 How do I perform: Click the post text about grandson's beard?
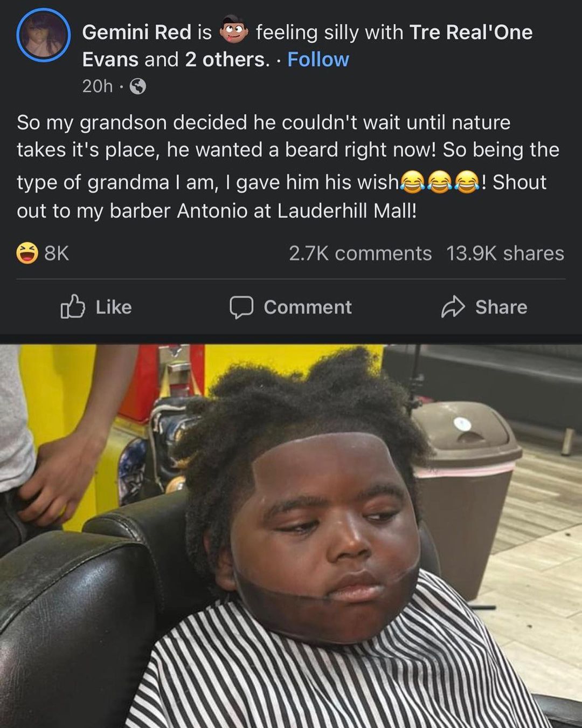[288, 167]
